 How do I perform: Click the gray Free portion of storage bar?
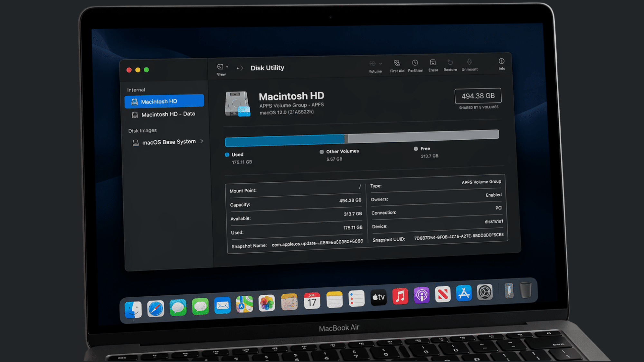[x=423, y=136]
